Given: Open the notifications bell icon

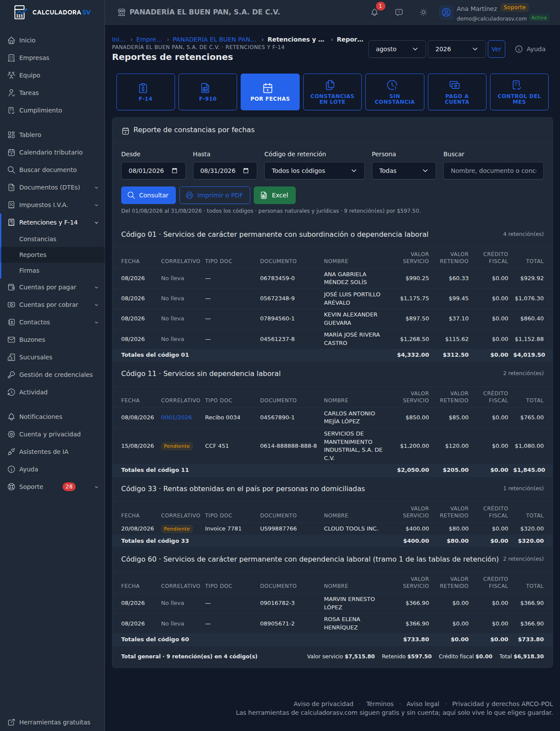Looking at the screenshot, I should [x=374, y=12].
